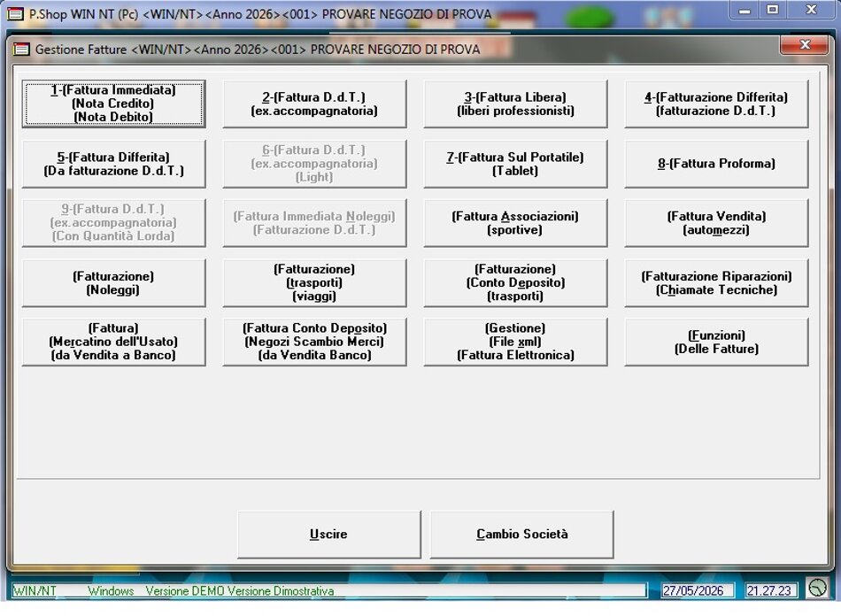Open Fattura Mercatino dell'Usato button
The image size is (841, 616).
point(113,342)
